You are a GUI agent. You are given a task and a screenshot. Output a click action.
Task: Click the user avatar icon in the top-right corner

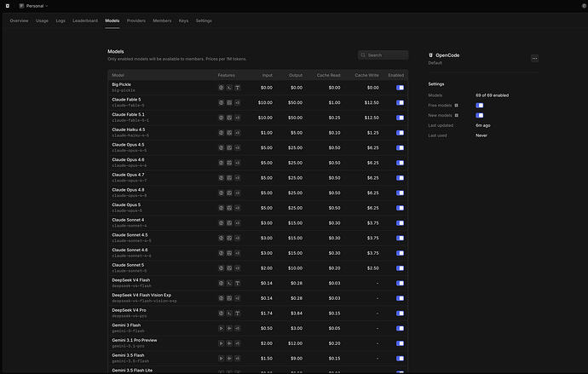pos(584,6)
